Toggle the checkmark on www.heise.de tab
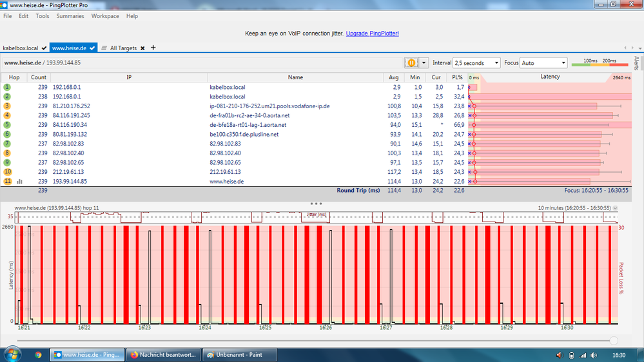644x362 pixels. [92, 48]
